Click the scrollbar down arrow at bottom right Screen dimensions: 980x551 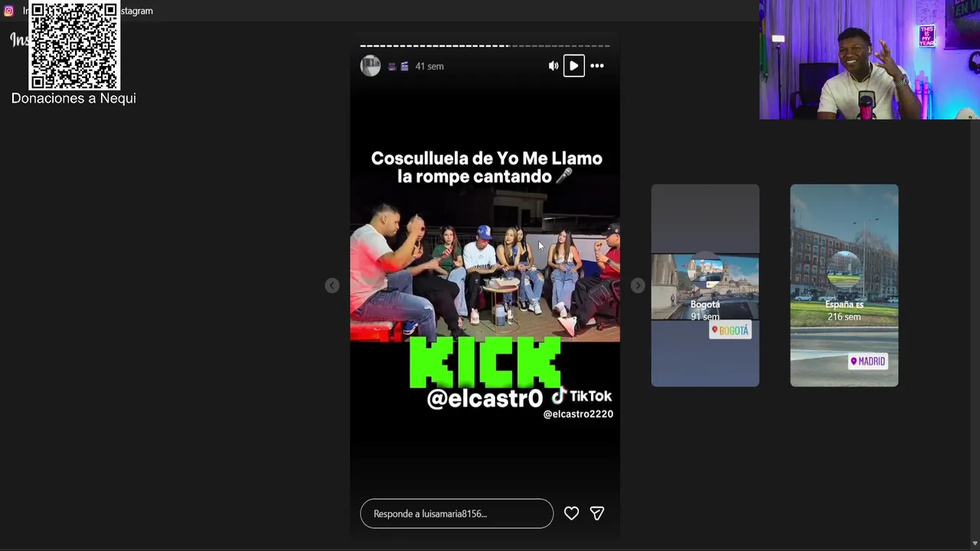tap(975, 543)
